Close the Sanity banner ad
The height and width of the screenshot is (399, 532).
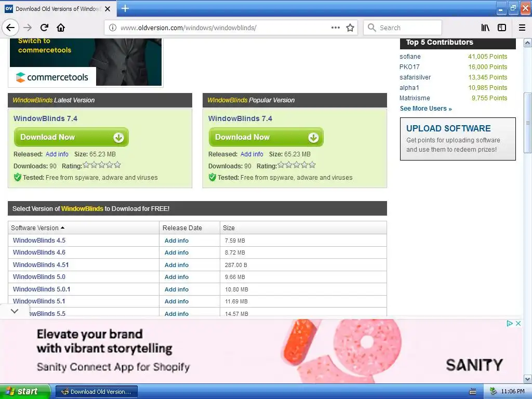point(518,323)
